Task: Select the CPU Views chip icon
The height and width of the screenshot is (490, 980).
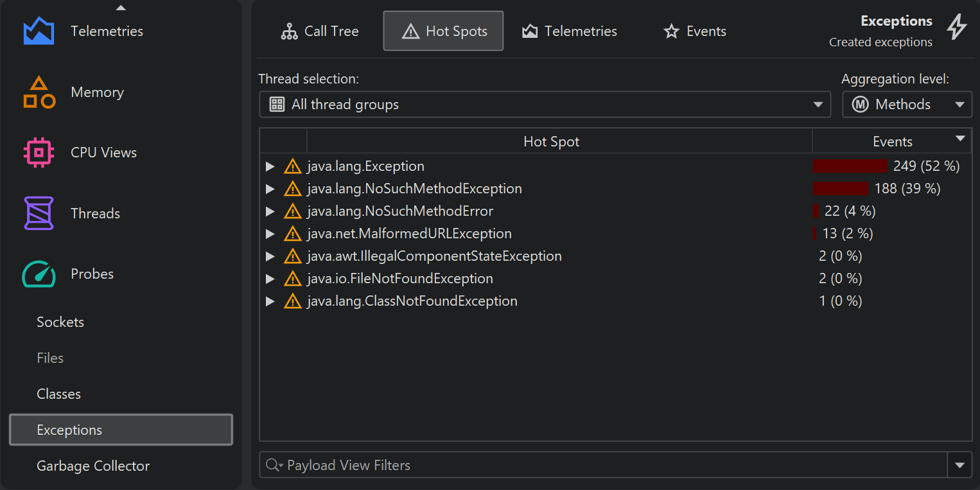Action: (39, 153)
